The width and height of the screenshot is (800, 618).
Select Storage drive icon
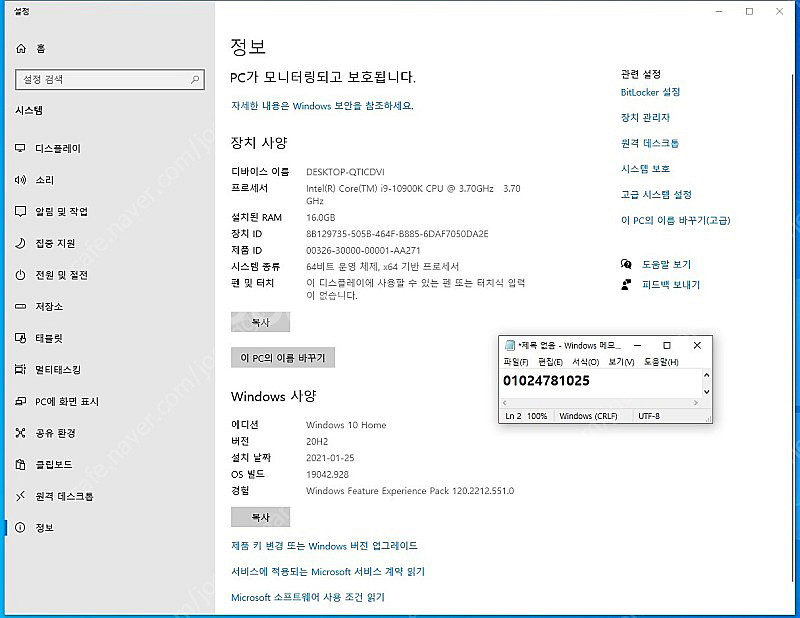(20, 307)
